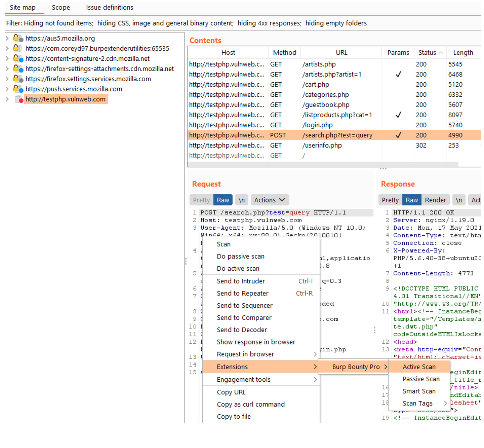The image size is (484, 448).
Task: Select Active Scan under Burp Bounty Pro
Action: click(x=419, y=367)
